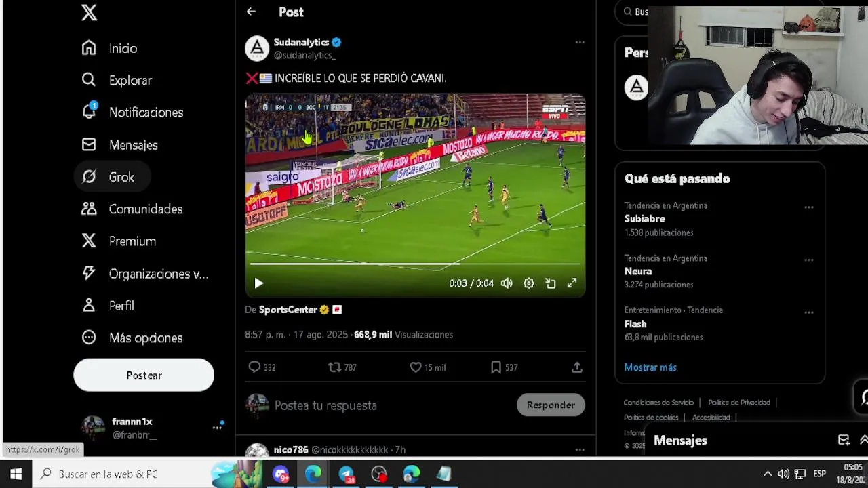Open the SportsCenter source link
The height and width of the screenshot is (488, 868).
pyautogui.click(x=288, y=310)
